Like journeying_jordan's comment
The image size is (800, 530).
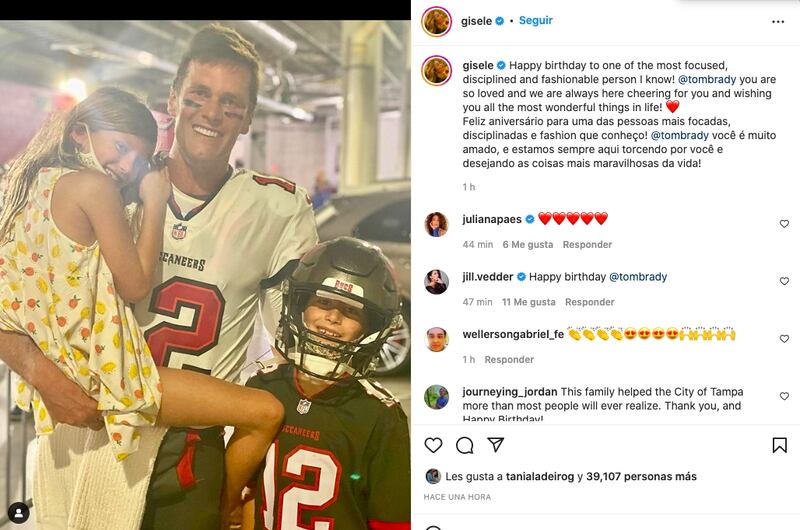[784, 396]
